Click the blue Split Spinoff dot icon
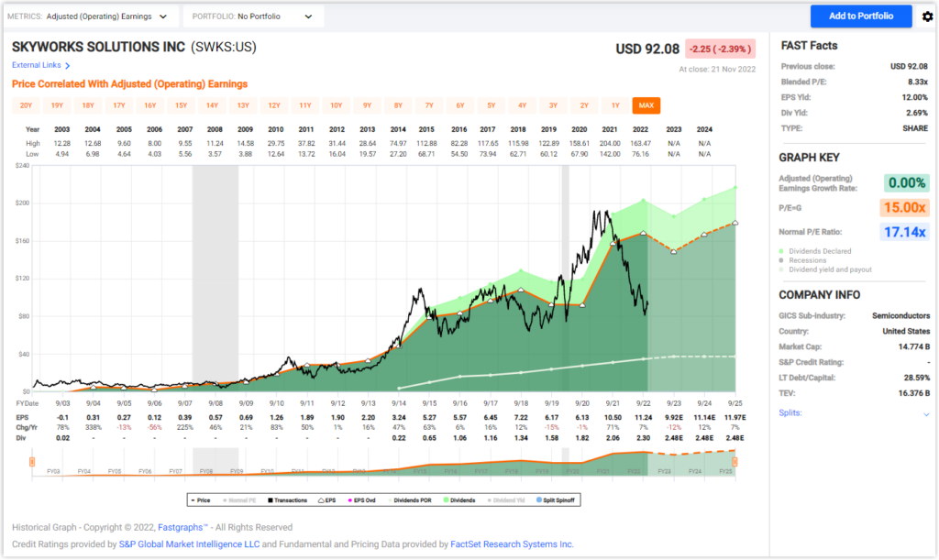 click(538, 500)
